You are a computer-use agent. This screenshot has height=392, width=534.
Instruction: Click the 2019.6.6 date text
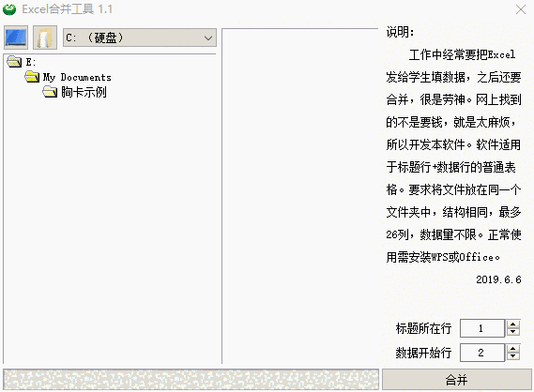498,279
